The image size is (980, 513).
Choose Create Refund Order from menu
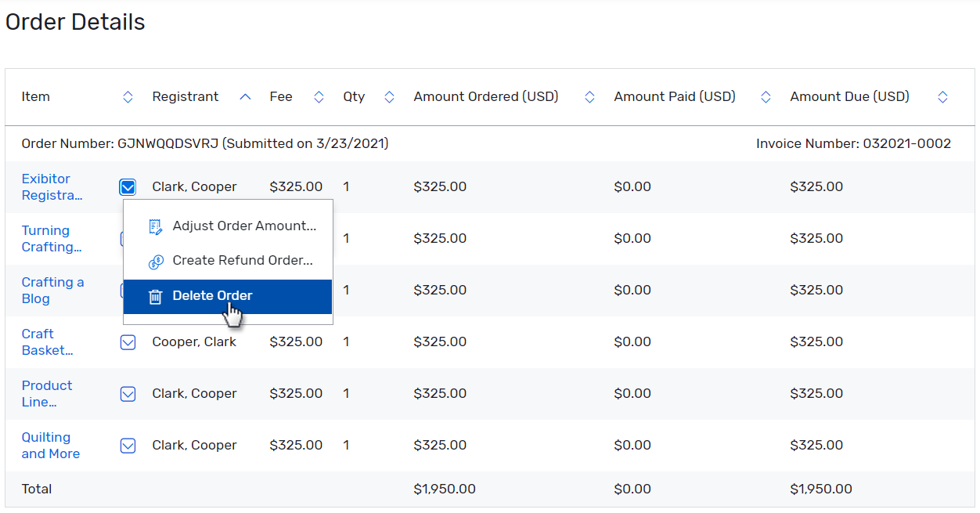(x=242, y=261)
